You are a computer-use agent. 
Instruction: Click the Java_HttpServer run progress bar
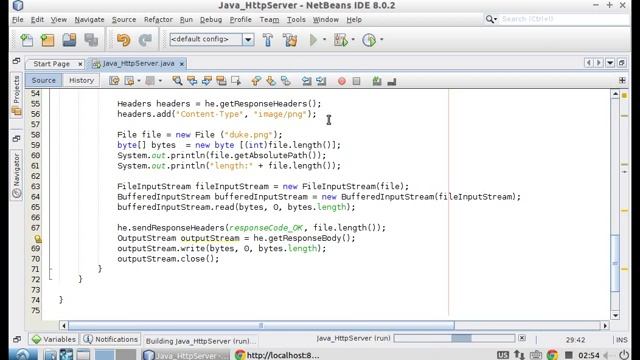tap(454, 338)
